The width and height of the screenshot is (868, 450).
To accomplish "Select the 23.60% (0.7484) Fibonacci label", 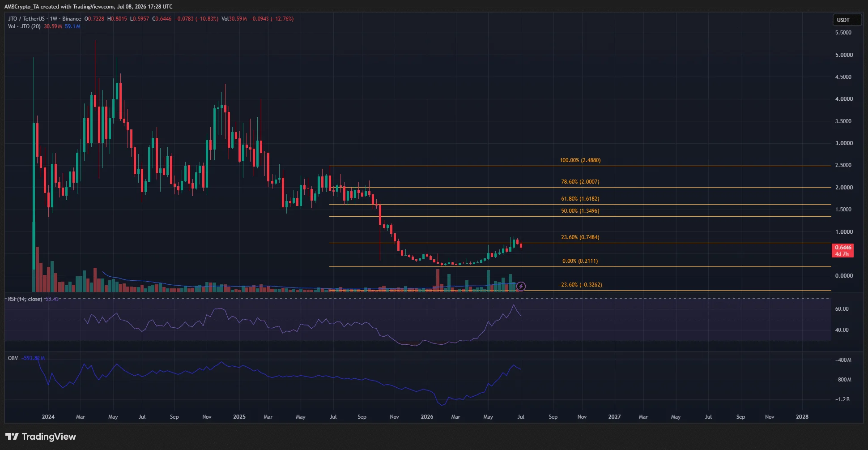I will click(580, 237).
